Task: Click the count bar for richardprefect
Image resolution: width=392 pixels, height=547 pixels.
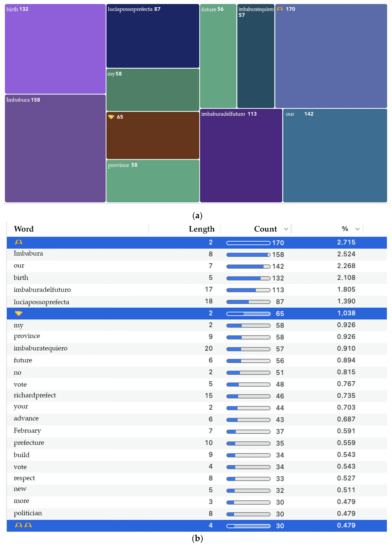Action: (248, 396)
